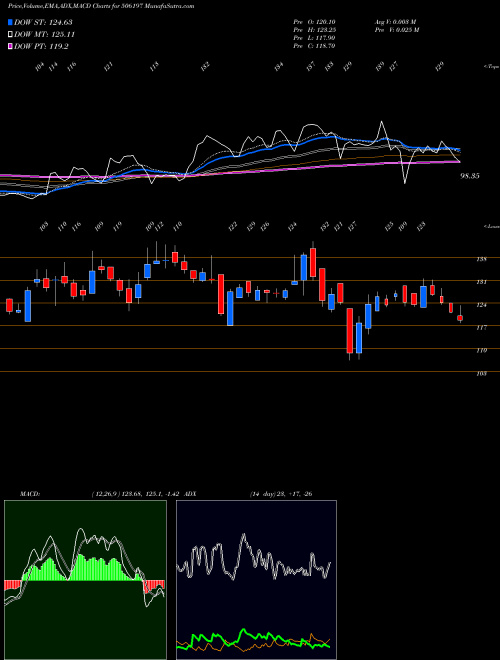500x660 pixels.
Task: Select the chart title mentioning MunafaSutra.com
Action: point(101,6)
